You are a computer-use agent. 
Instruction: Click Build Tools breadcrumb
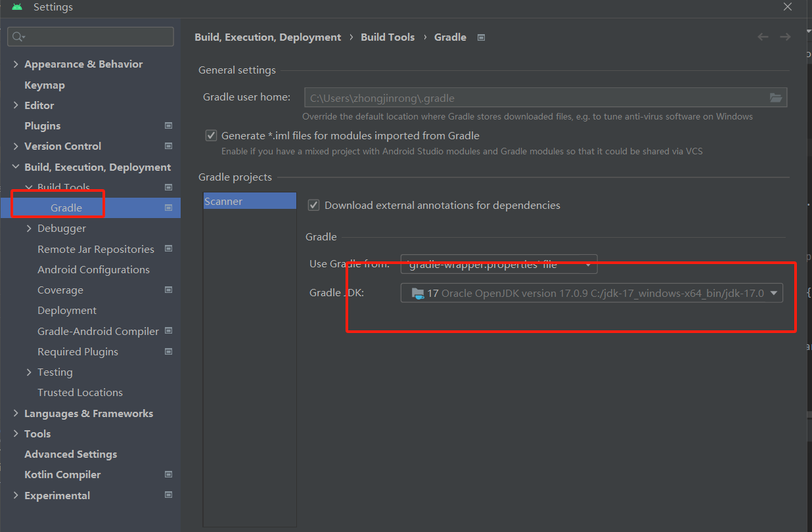[x=388, y=37]
